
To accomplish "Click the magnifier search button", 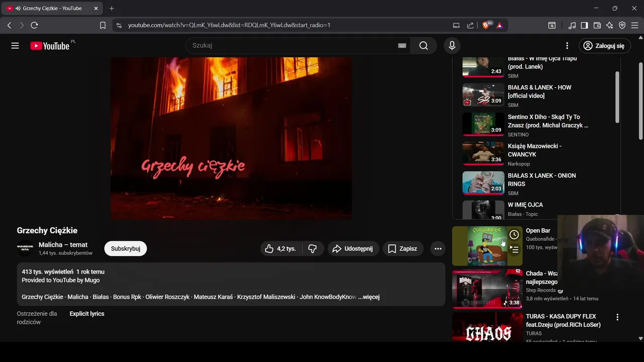I will coord(424,46).
